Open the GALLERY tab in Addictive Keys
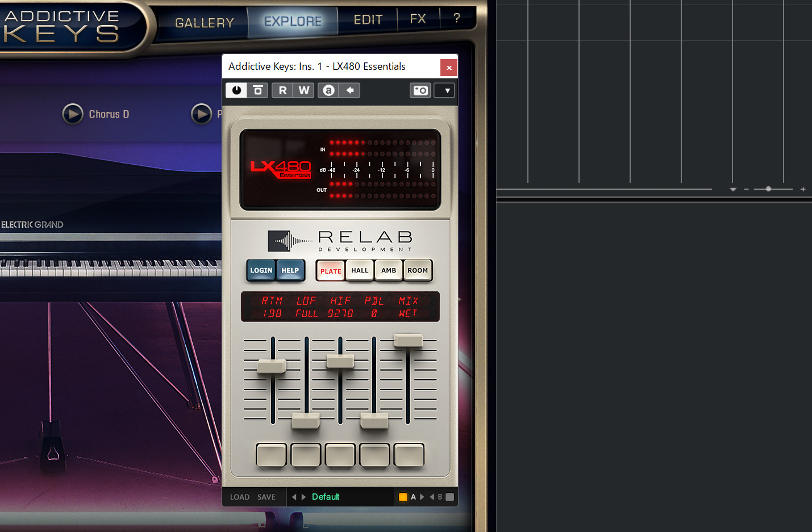This screenshot has width=812, height=532. click(205, 23)
